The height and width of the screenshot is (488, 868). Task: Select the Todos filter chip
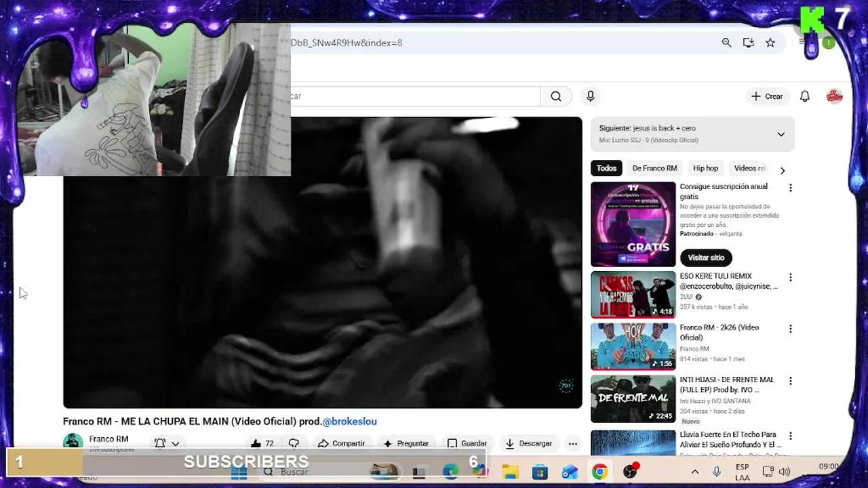tap(606, 168)
